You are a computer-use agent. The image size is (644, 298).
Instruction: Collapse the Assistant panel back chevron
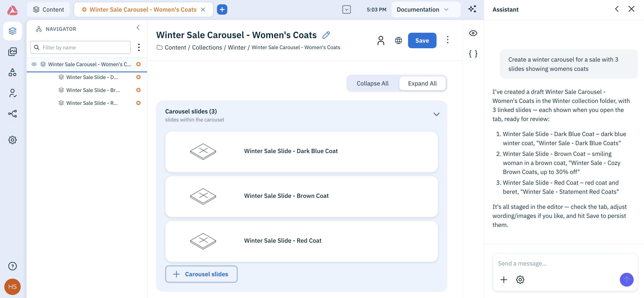pos(617,9)
